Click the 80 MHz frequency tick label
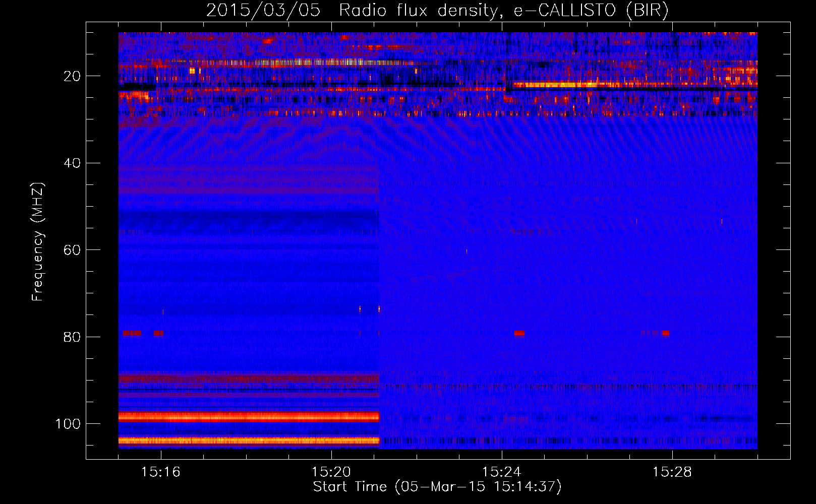Image resolution: width=816 pixels, height=504 pixels. [x=72, y=337]
